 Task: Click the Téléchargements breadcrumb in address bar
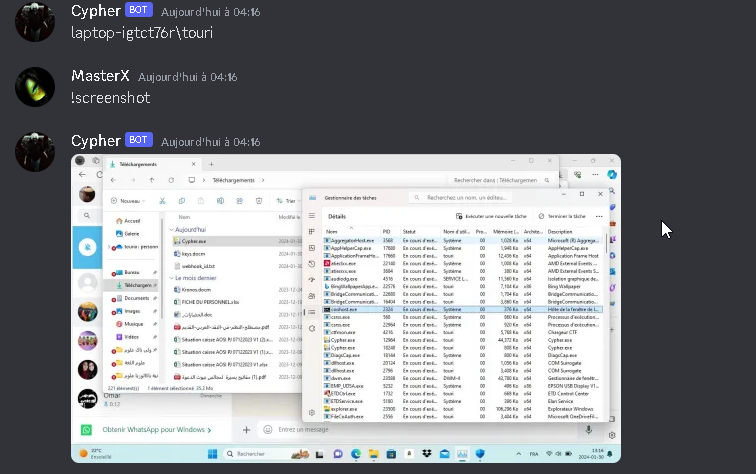[x=233, y=180]
